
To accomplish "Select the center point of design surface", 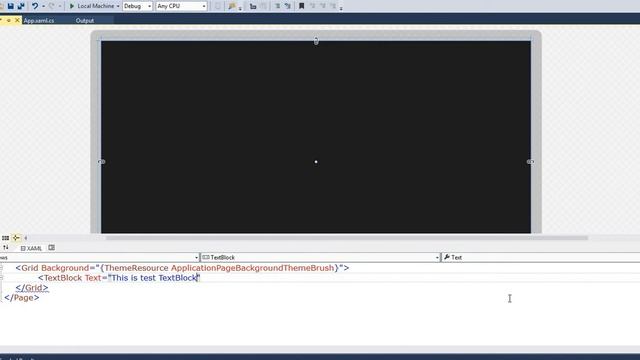I will click(x=316, y=162).
